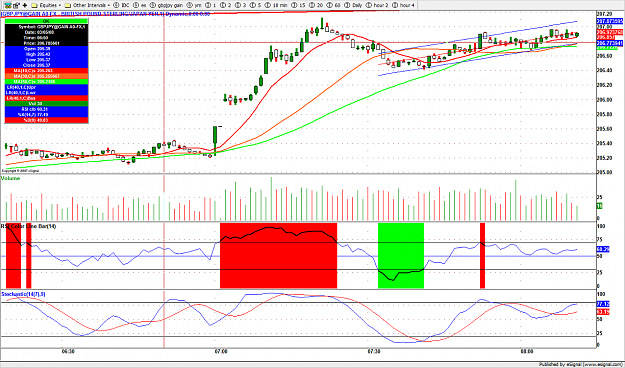Click the Symbol row in the data window
Viewport: 625px width, 368px height.
click(x=46, y=26)
